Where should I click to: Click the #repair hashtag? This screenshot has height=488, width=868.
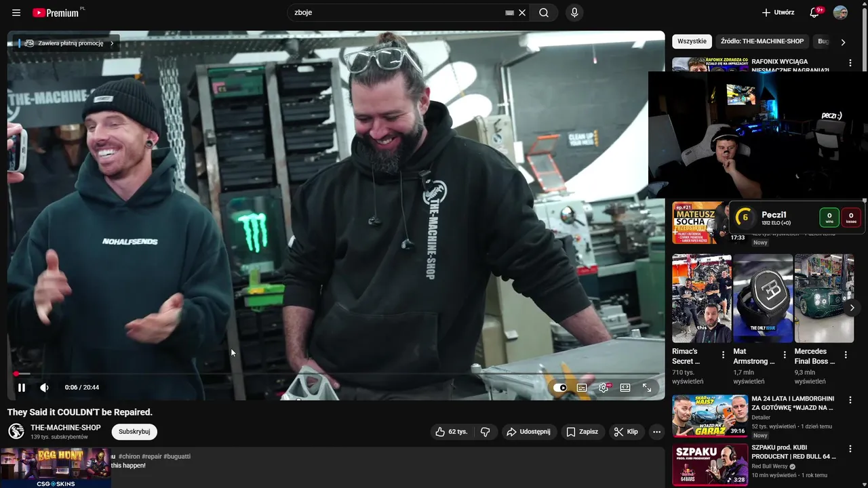pos(151,457)
